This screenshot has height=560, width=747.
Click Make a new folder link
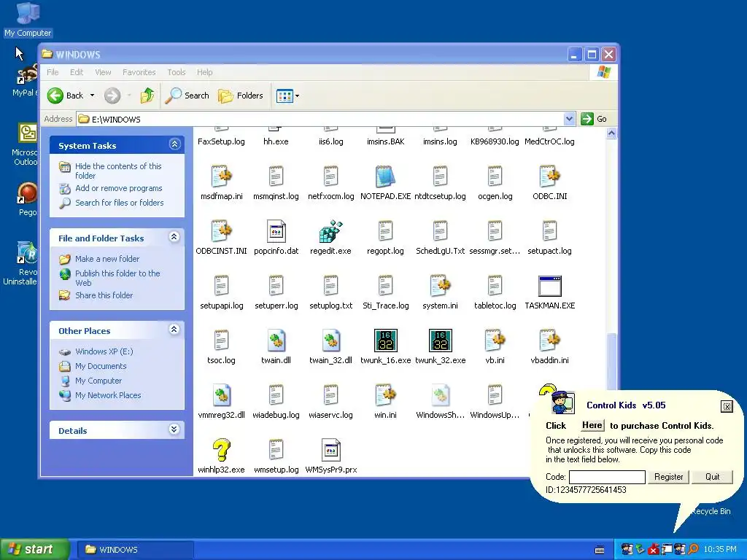107,259
